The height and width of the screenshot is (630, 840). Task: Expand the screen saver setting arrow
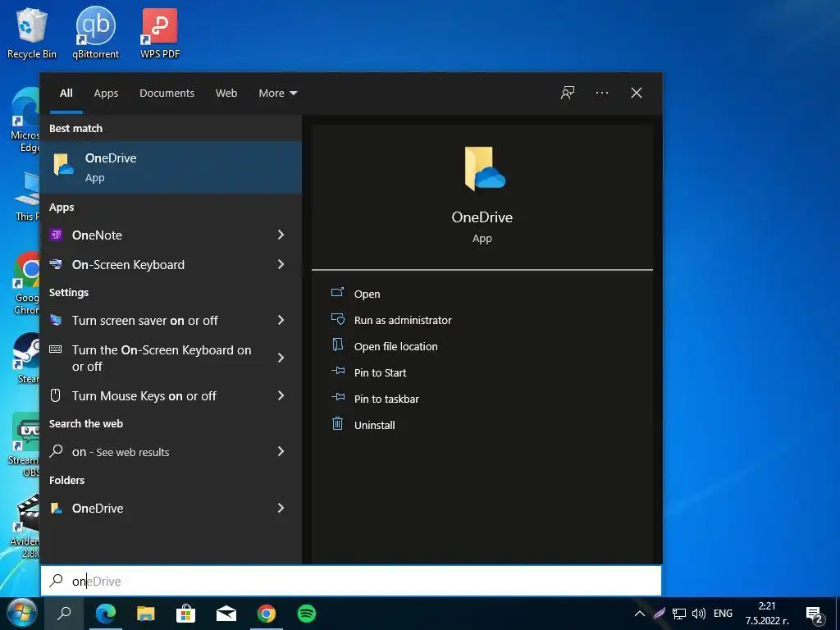coord(281,321)
